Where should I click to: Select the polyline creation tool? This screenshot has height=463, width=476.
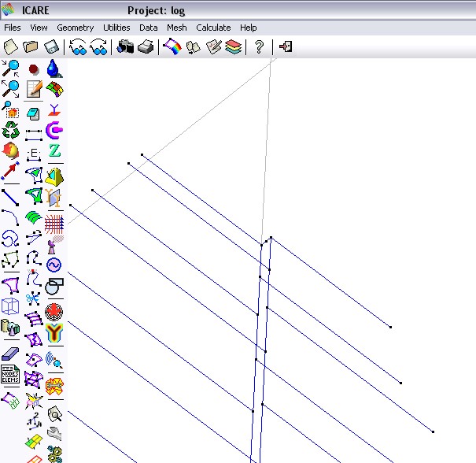point(11,259)
